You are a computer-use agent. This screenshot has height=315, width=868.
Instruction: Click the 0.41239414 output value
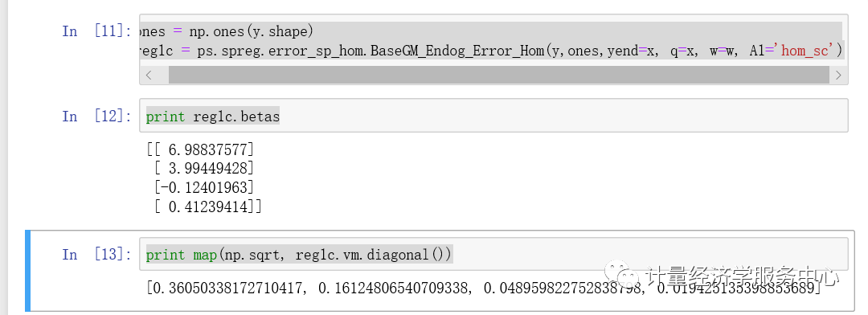coord(208,207)
